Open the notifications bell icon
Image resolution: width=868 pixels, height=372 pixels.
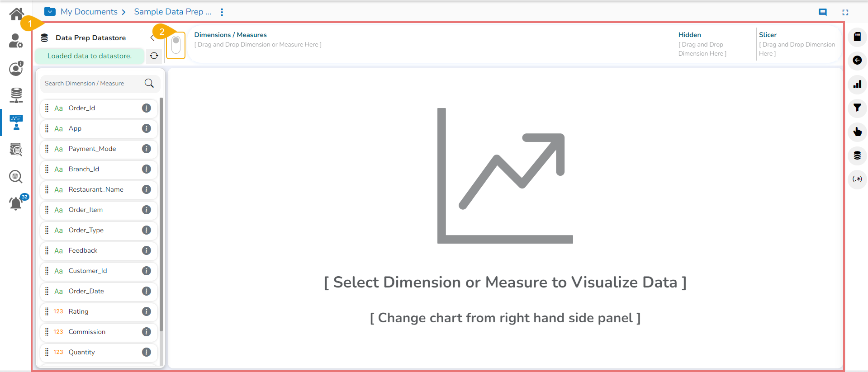coord(16,203)
